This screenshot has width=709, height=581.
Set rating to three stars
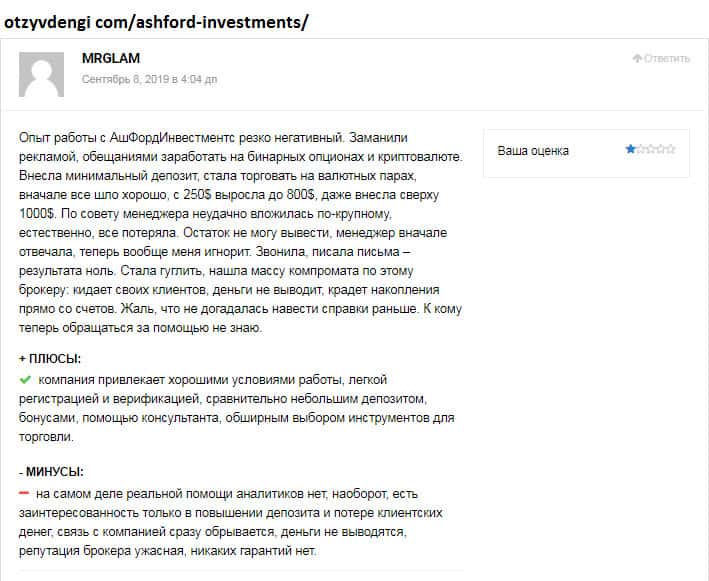(650, 150)
